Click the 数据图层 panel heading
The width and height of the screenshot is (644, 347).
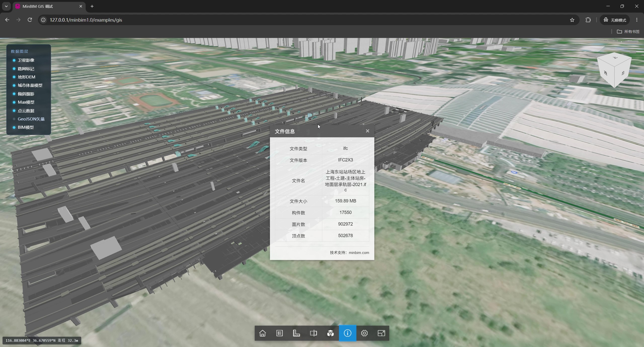click(19, 51)
